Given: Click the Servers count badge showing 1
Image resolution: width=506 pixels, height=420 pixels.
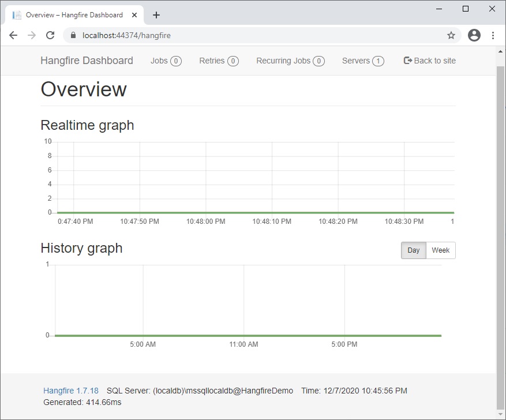Looking at the screenshot, I should click(x=378, y=61).
